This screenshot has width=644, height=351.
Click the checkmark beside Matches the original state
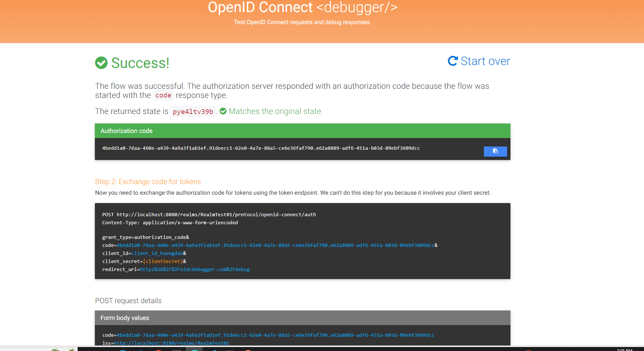click(x=223, y=111)
